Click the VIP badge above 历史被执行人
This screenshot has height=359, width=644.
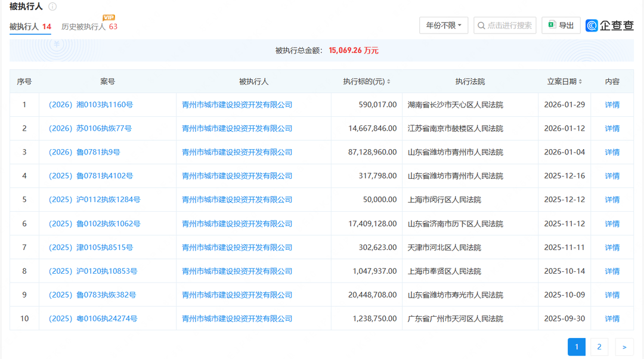109,17
